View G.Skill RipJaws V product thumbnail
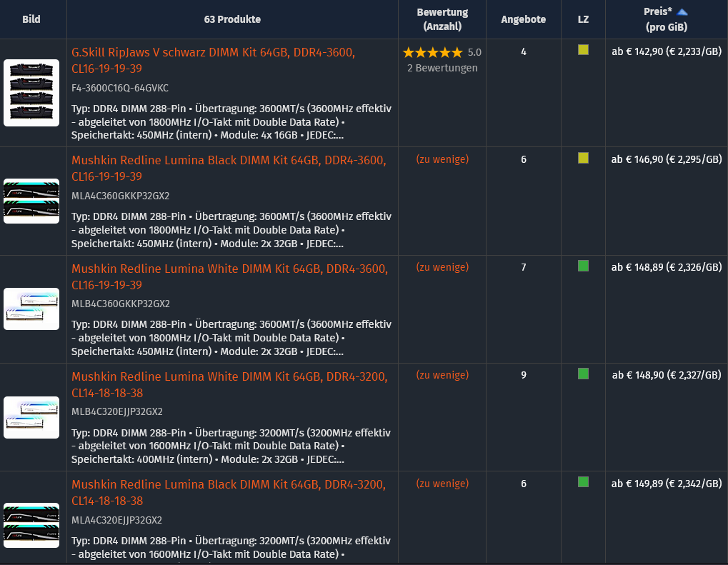This screenshot has height=565, width=728. pyautogui.click(x=31, y=93)
